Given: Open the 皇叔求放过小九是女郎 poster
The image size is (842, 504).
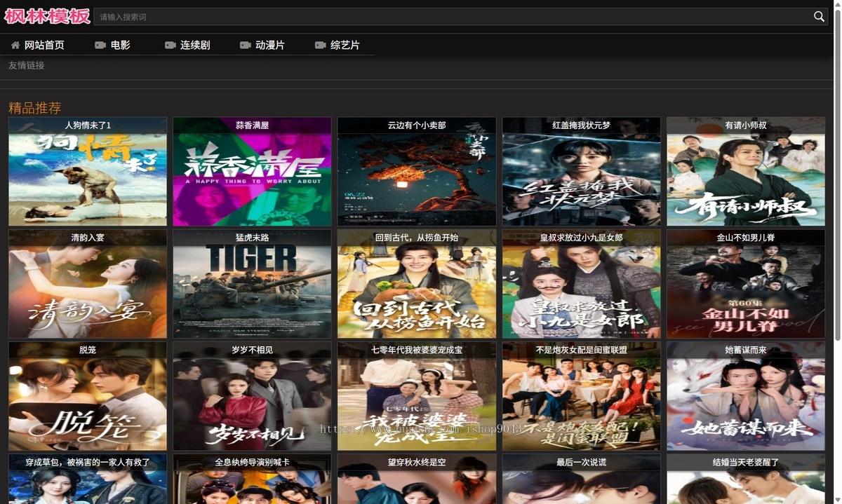Looking at the screenshot, I should coord(582,284).
